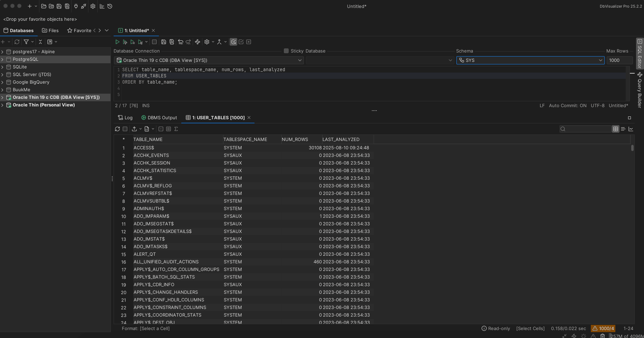This screenshot has width=644, height=338.
Task: Toggle the auto commit button in the editor toolbar
Action: point(233,42)
